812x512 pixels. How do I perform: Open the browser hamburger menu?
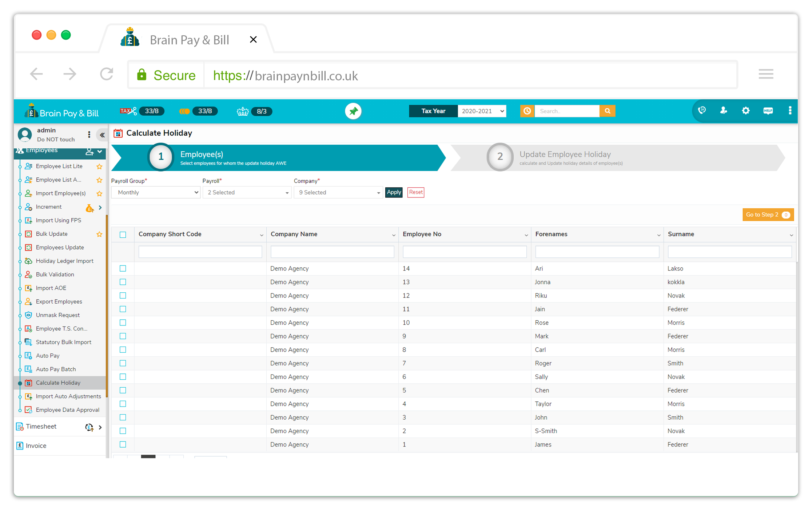(766, 74)
